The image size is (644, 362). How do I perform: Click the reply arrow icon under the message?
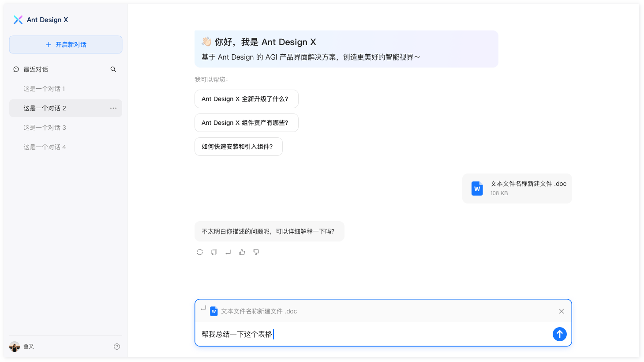click(x=228, y=252)
